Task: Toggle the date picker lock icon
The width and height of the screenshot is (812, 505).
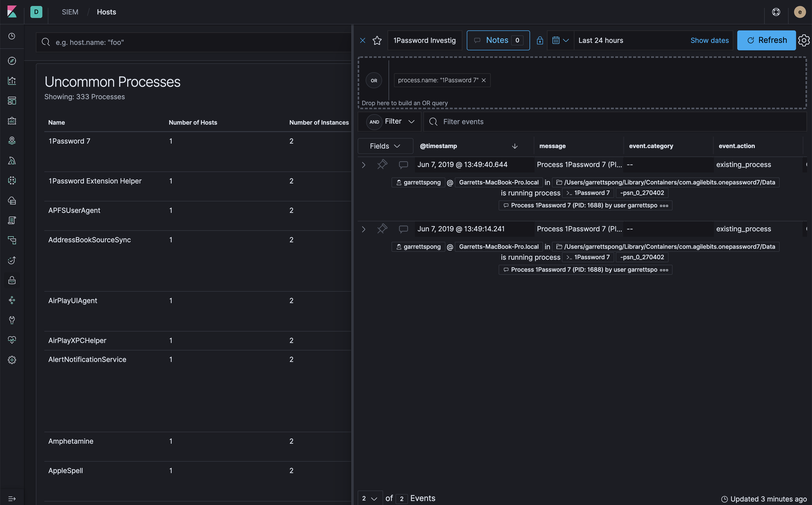Action: (x=540, y=40)
